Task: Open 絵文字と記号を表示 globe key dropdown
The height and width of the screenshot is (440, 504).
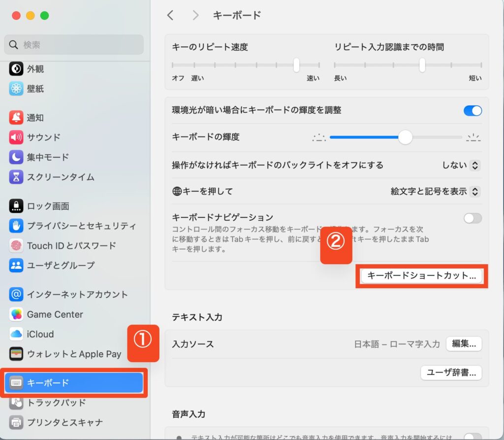Action: point(435,191)
